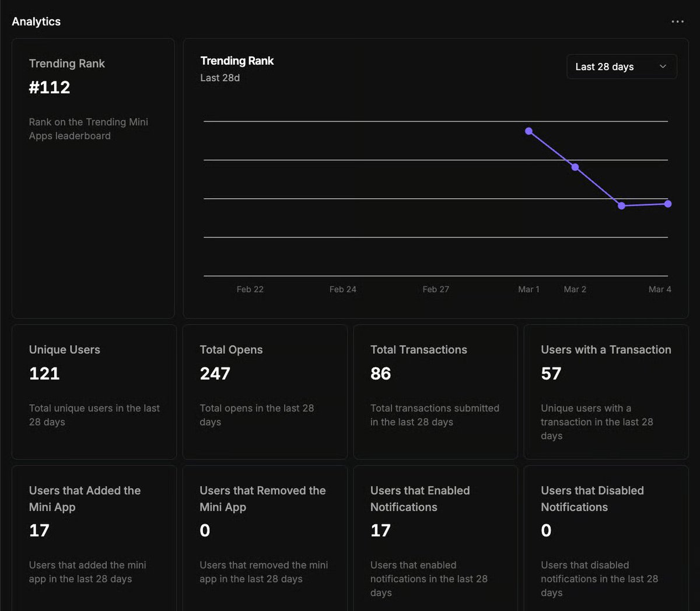This screenshot has height=611, width=700.
Task: Click the Mar 2 axis label
Action: click(575, 289)
